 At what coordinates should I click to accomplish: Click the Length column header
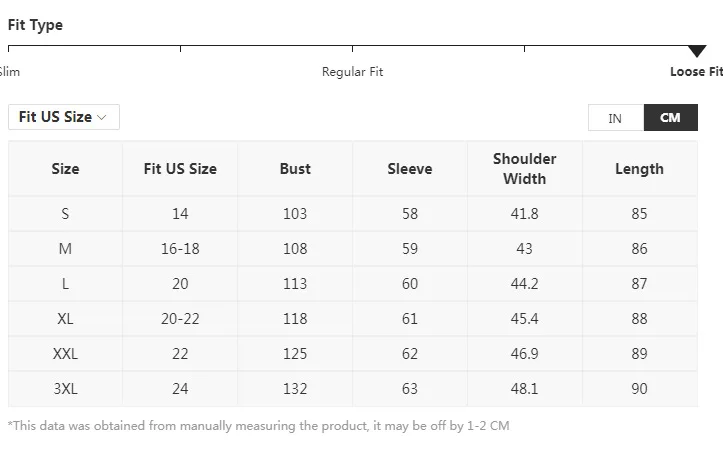639,169
